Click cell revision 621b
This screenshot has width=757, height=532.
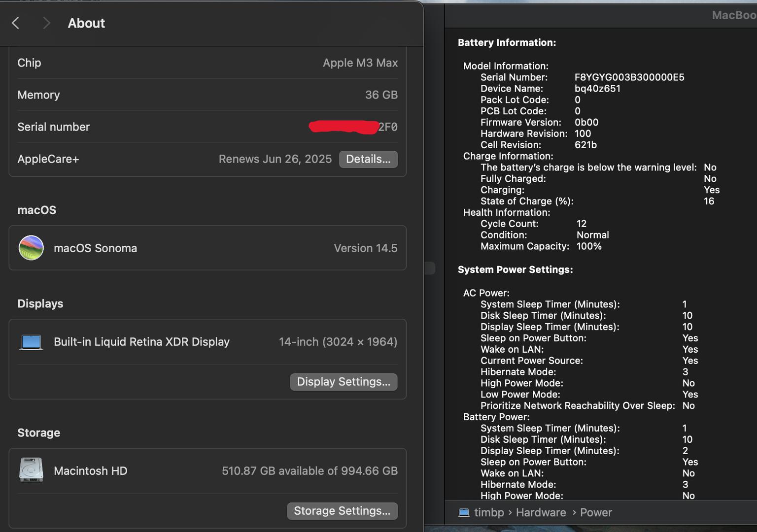585,145
